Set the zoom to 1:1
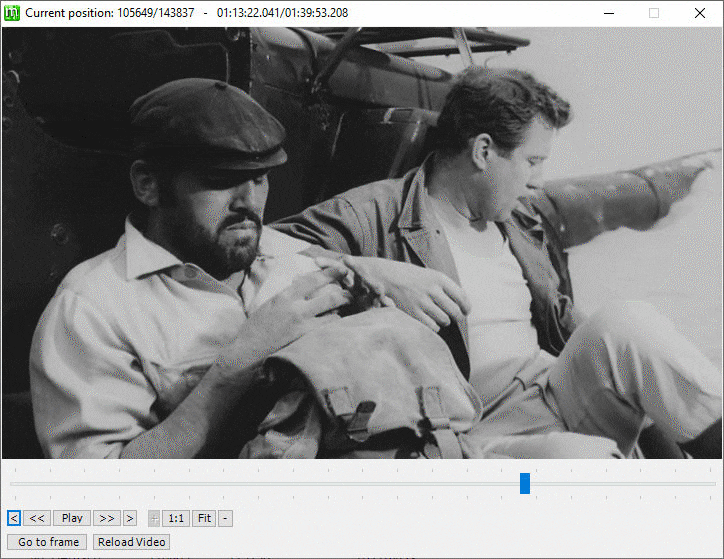Image resolution: width=724 pixels, height=559 pixels. 176,518
